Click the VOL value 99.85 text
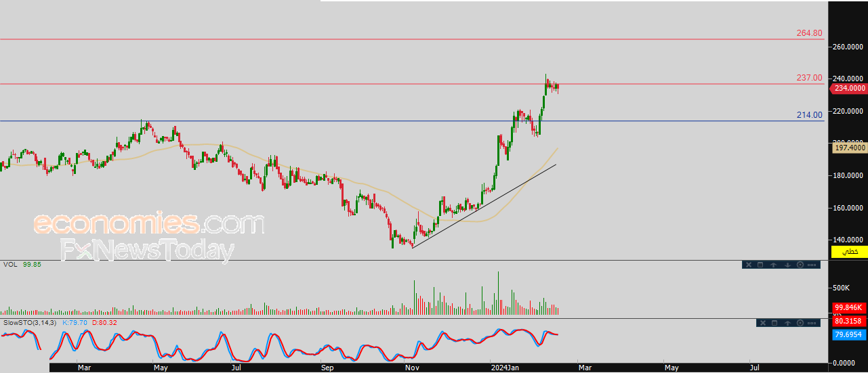868x373 pixels. point(32,264)
